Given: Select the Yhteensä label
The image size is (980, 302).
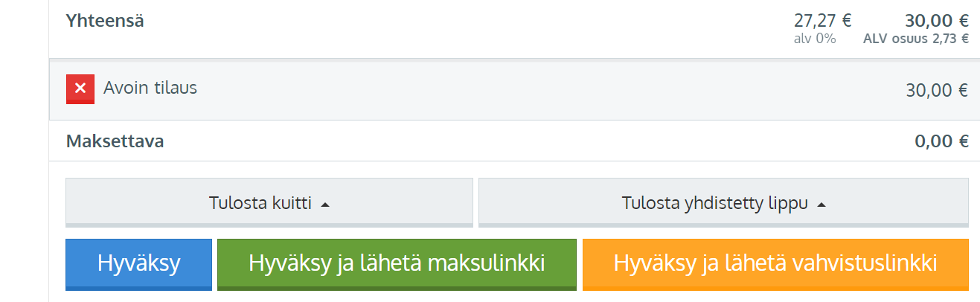Looking at the screenshot, I should click(x=105, y=21).
